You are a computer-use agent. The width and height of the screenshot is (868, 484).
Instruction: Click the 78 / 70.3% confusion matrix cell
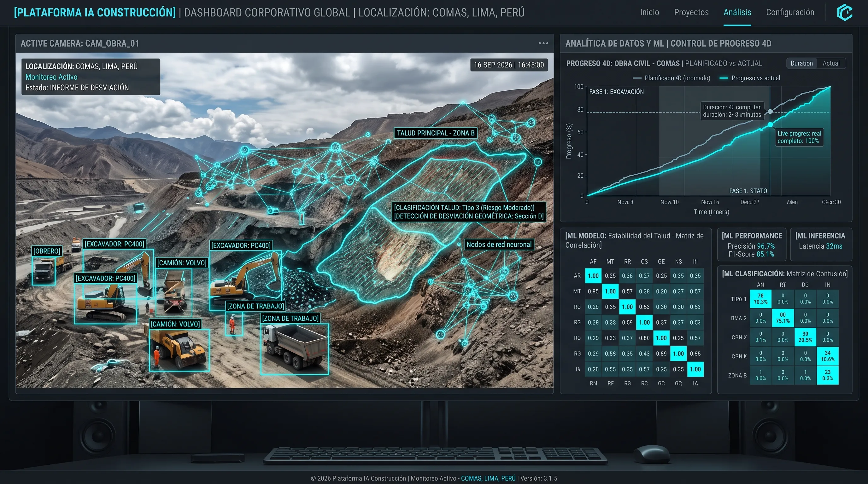[760, 299]
